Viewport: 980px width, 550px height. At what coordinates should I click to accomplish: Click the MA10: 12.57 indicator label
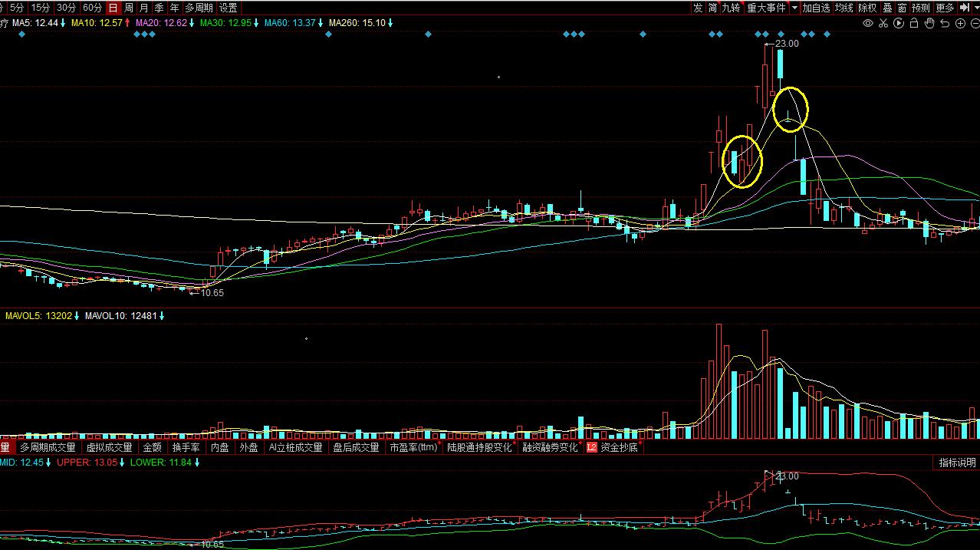pos(97,23)
